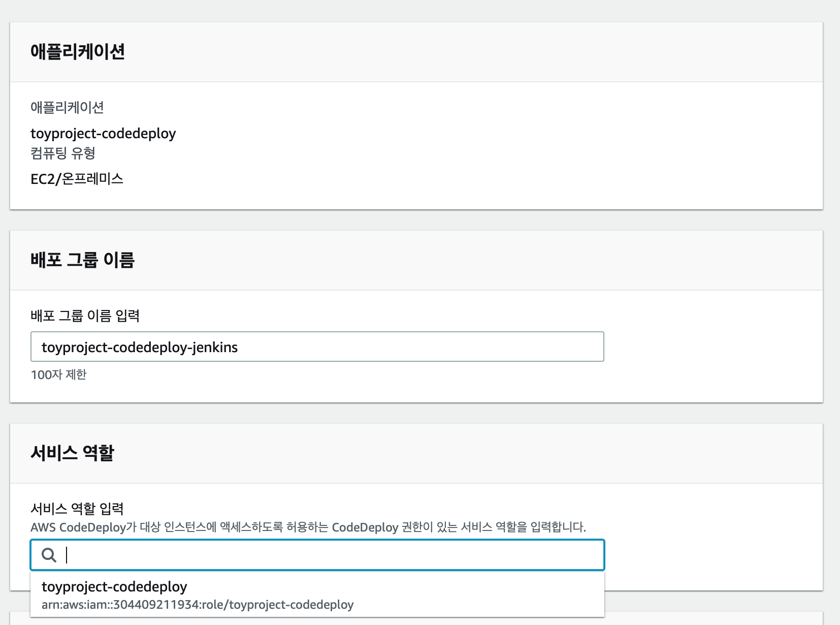
Task: Click the 서비스 역할 입력 label
Action: point(77,509)
